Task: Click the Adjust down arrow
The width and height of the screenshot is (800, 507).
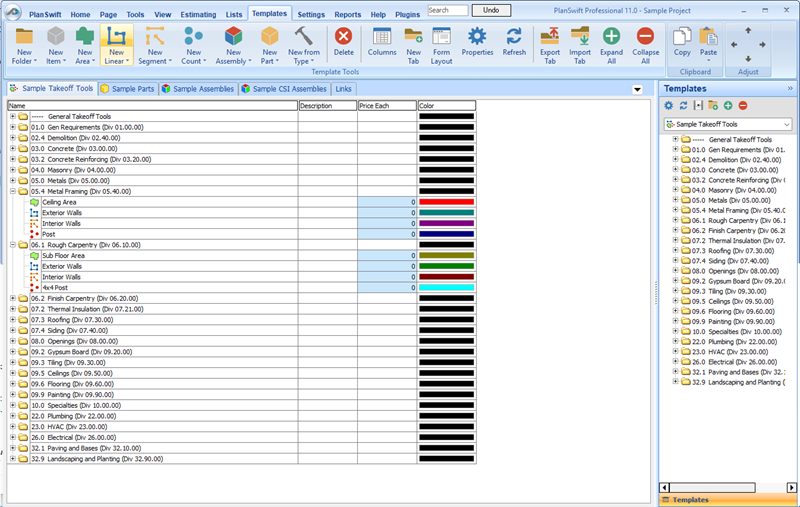Action: pos(748,59)
